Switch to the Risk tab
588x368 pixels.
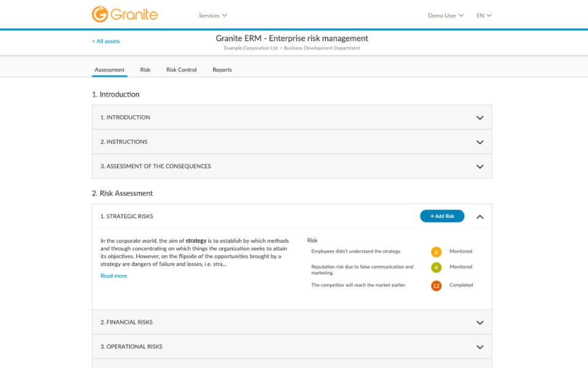pos(145,70)
